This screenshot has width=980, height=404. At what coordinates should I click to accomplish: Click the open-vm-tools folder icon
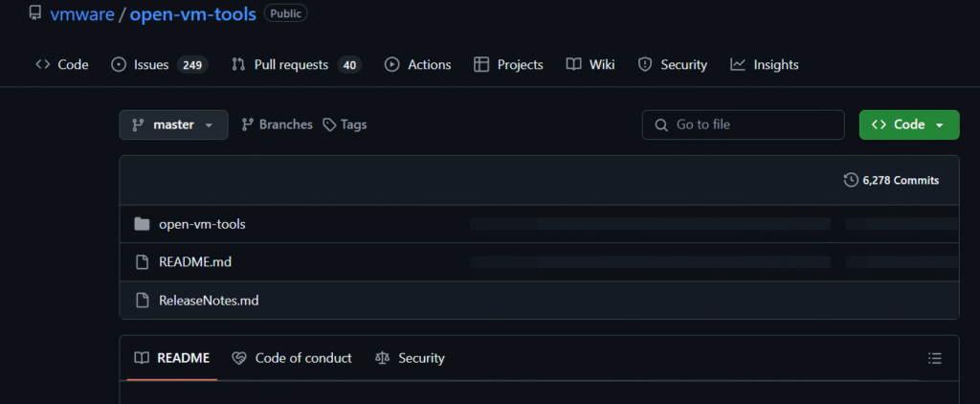point(142,224)
